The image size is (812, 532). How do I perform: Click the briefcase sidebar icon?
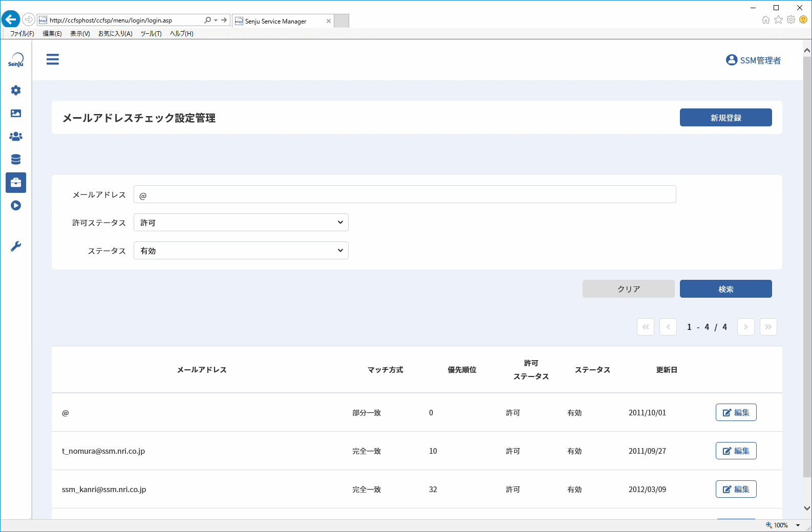[x=16, y=183]
